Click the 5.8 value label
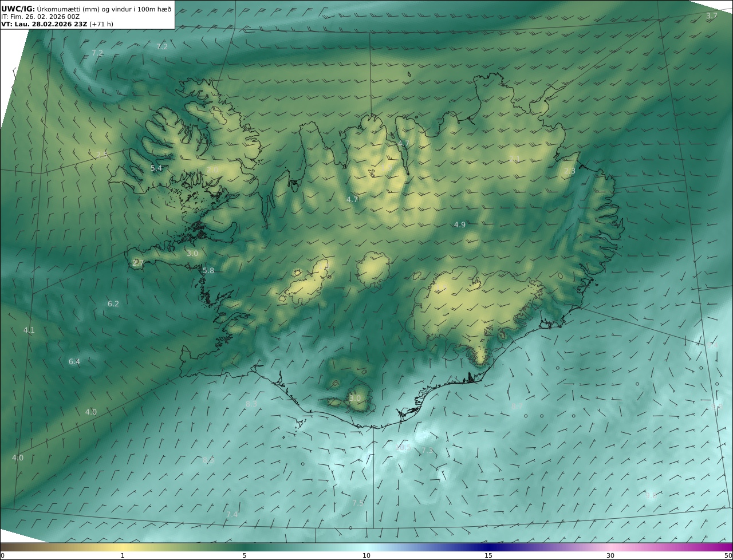733x560 pixels. tap(208, 271)
